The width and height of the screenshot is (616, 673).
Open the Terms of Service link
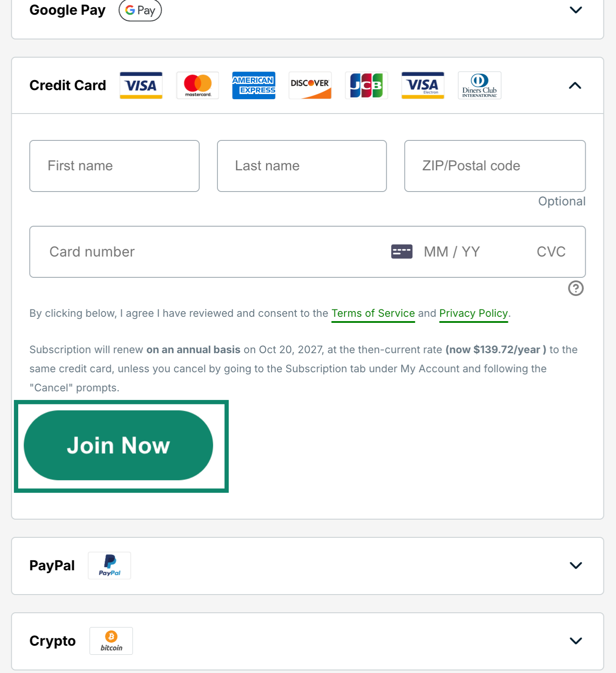click(x=373, y=313)
